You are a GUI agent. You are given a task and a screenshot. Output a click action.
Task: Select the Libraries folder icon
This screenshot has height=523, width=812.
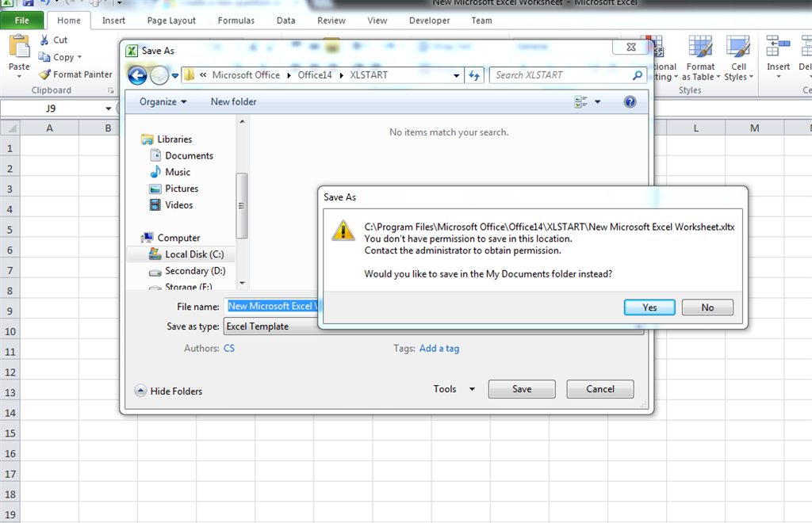[x=147, y=139]
